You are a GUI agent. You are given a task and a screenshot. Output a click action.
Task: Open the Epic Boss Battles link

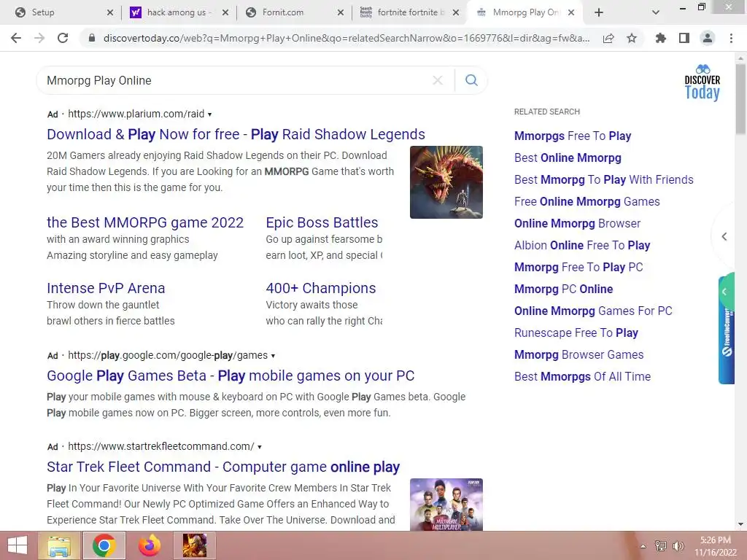click(x=322, y=222)
